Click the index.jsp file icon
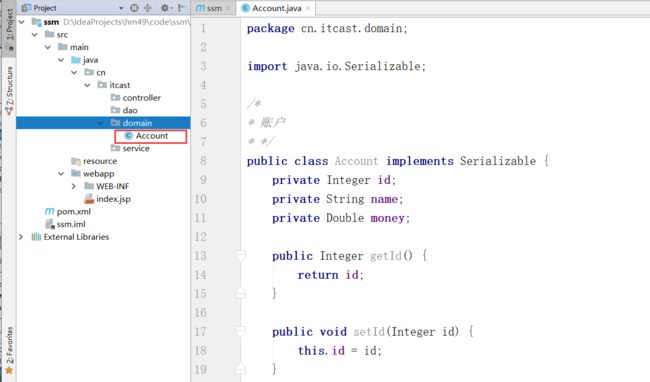Viewport: 650px width, 382px height. pyautogui.click(x=89, y=199)
